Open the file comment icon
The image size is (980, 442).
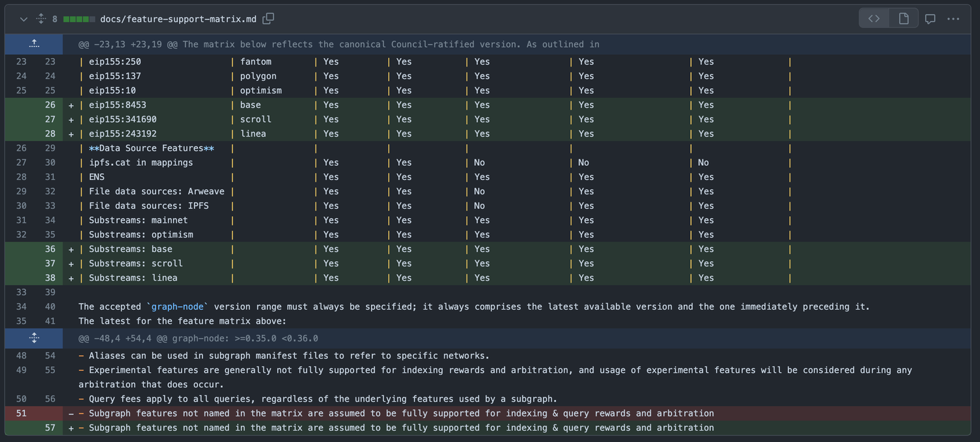point(930,19)
